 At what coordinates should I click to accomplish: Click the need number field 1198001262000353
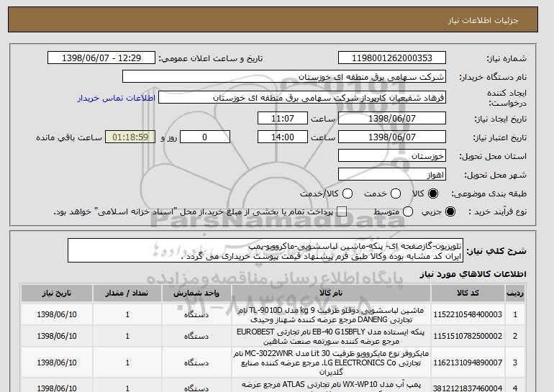pos(392,58)
